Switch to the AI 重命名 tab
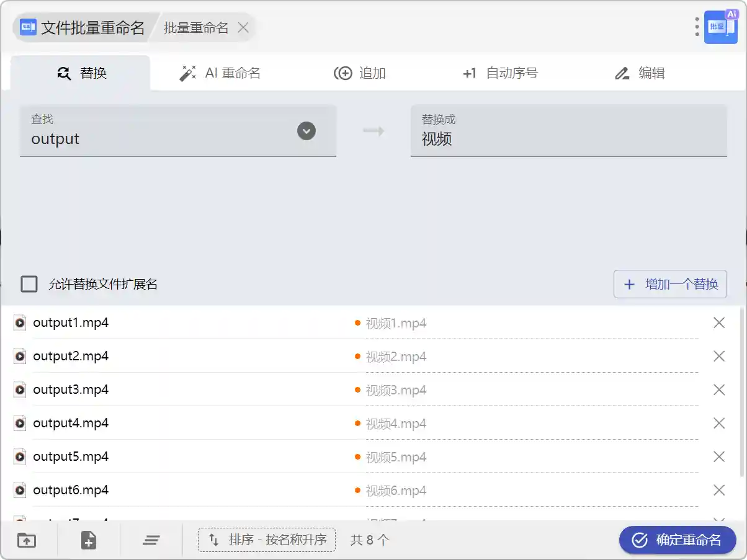 [220, 73]
